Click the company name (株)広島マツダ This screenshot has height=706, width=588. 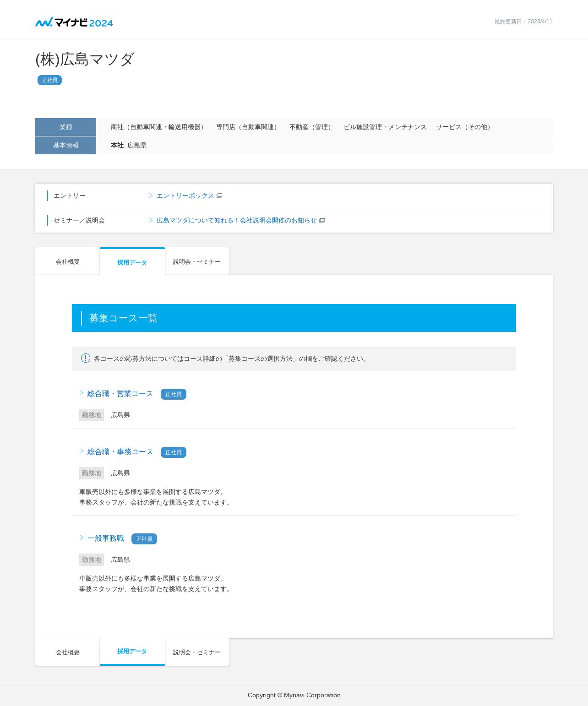point(85,60)
